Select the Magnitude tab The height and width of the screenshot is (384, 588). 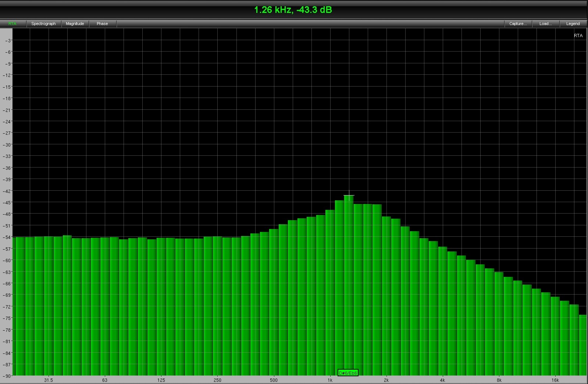[x=75, y=24]
